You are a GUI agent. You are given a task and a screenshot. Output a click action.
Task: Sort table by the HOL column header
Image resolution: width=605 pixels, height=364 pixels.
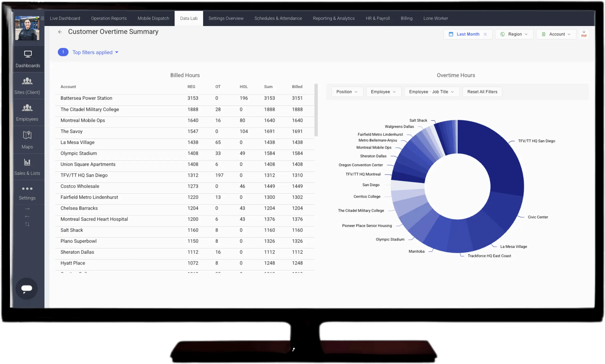[x=244, y=87]
